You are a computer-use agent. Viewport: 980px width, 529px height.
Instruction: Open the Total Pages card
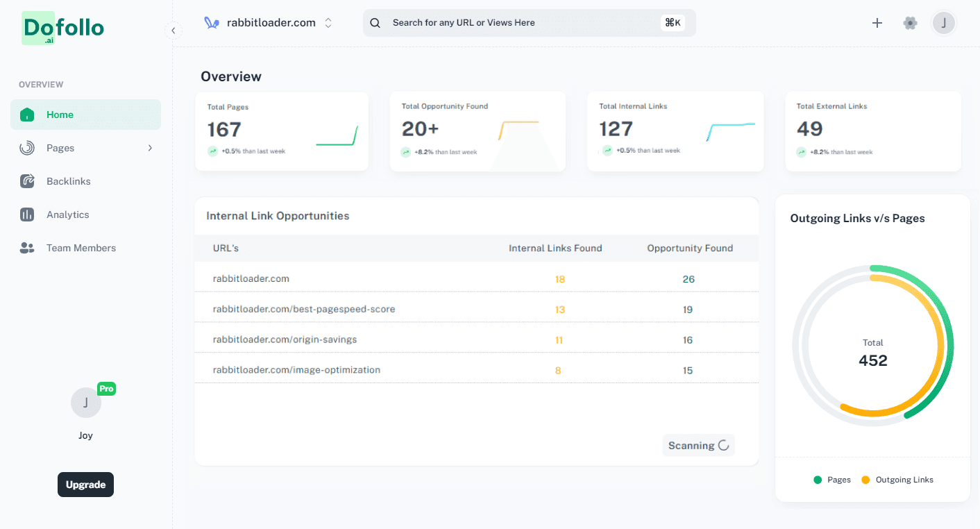click(x=282, y=131)
